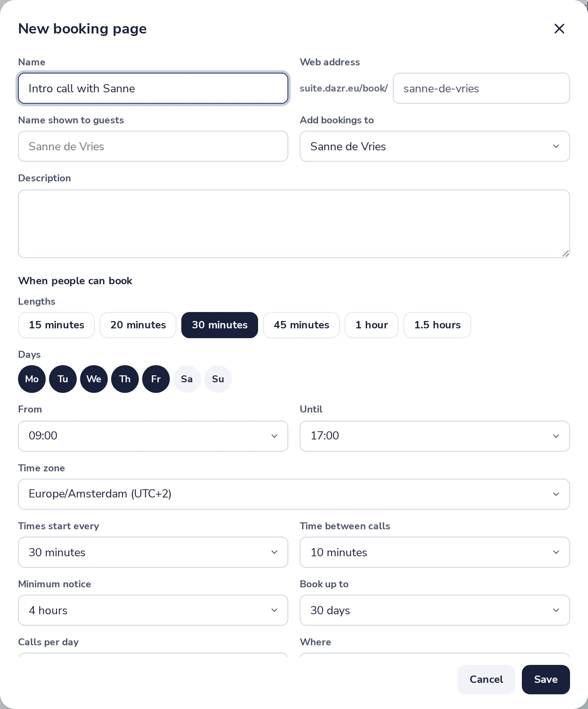Screen dimensions: 588x709
Task: Click into the Description text area
Action: [294, 224]
